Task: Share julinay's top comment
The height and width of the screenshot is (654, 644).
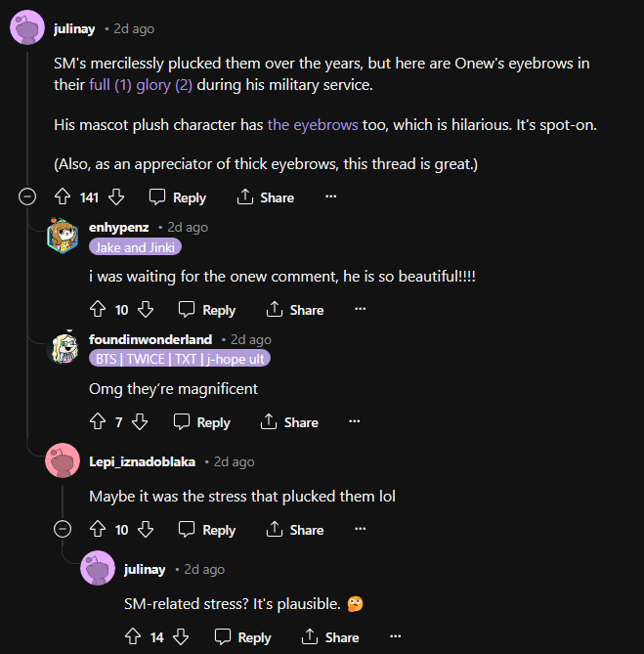Action: (x=265, y=197)
